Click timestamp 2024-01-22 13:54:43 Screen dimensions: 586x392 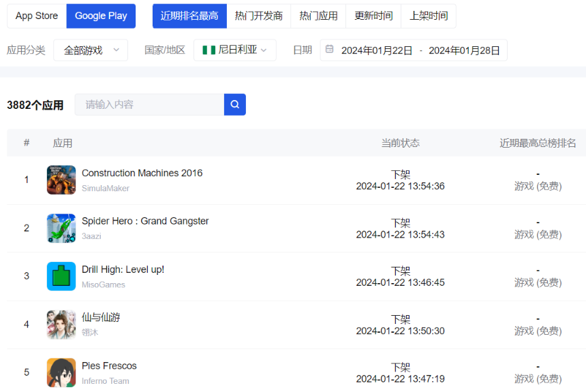click(400, 235)
